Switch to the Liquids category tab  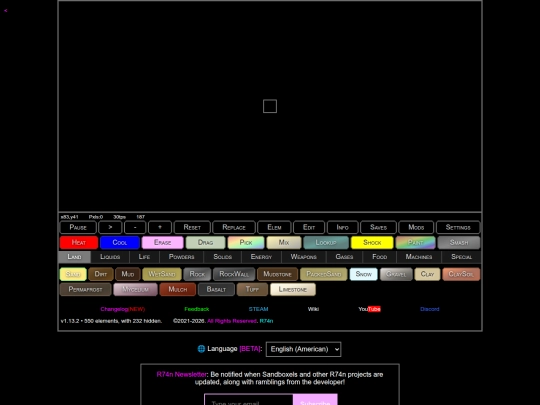tap(110, 257)
